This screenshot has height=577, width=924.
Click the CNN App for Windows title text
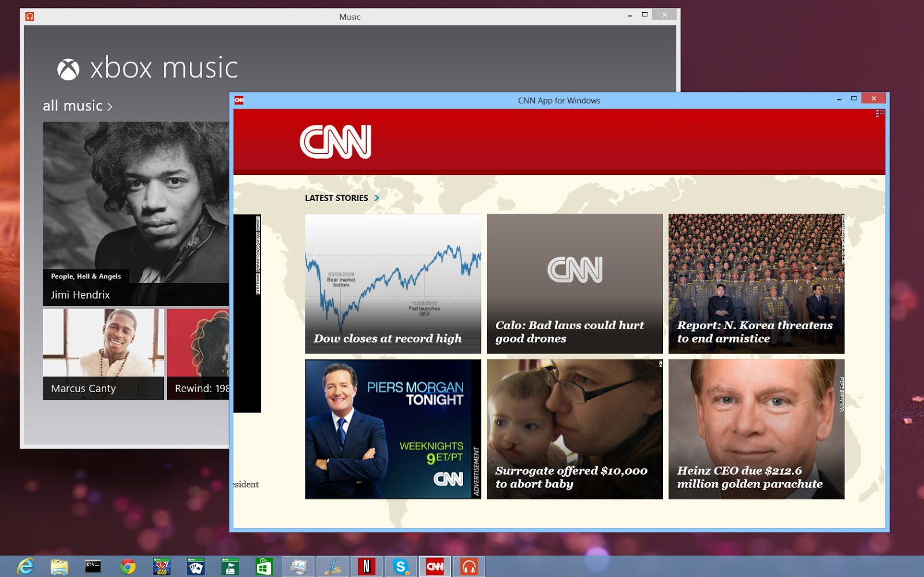(559, 100)
